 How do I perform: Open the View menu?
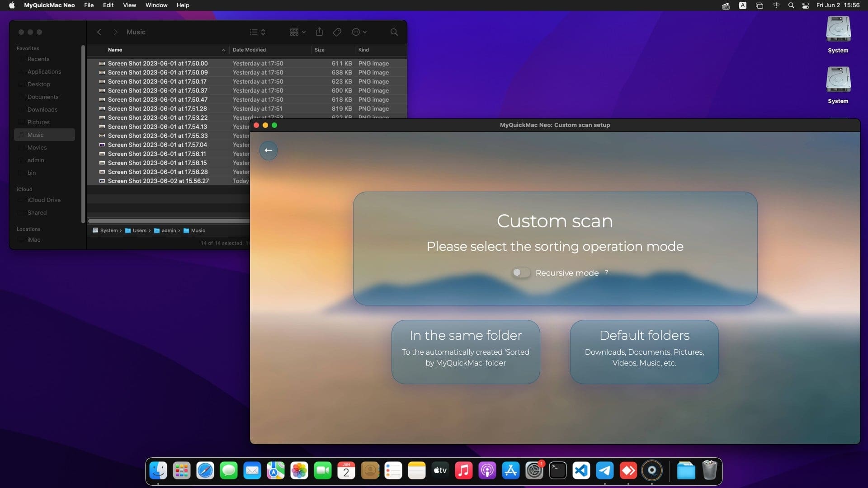point(129,5)
